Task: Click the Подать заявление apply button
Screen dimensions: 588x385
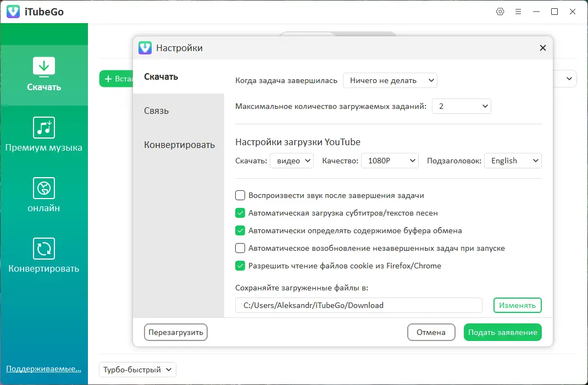Action: (x=502, y=332)
